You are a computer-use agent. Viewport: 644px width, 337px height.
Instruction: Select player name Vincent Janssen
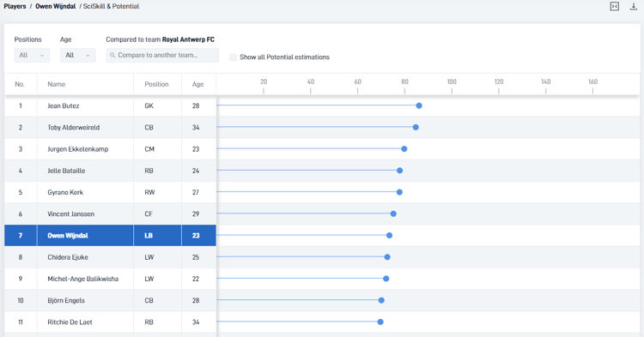click(70, 214)
